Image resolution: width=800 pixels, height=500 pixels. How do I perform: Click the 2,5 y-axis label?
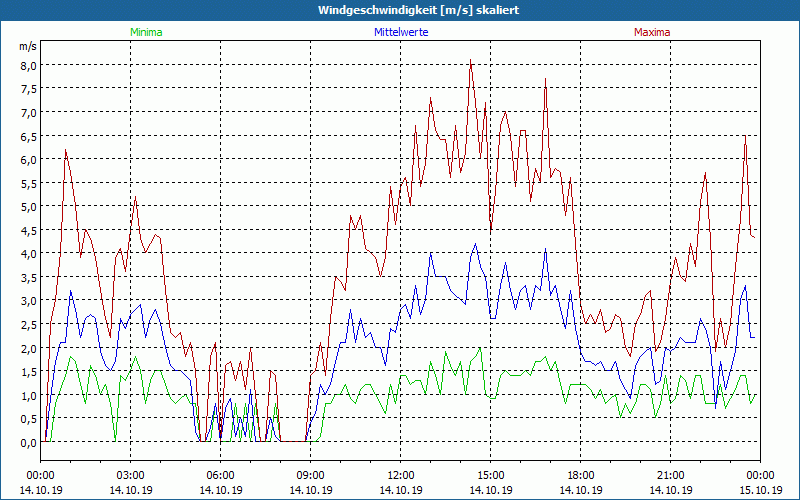coord(28,324)
